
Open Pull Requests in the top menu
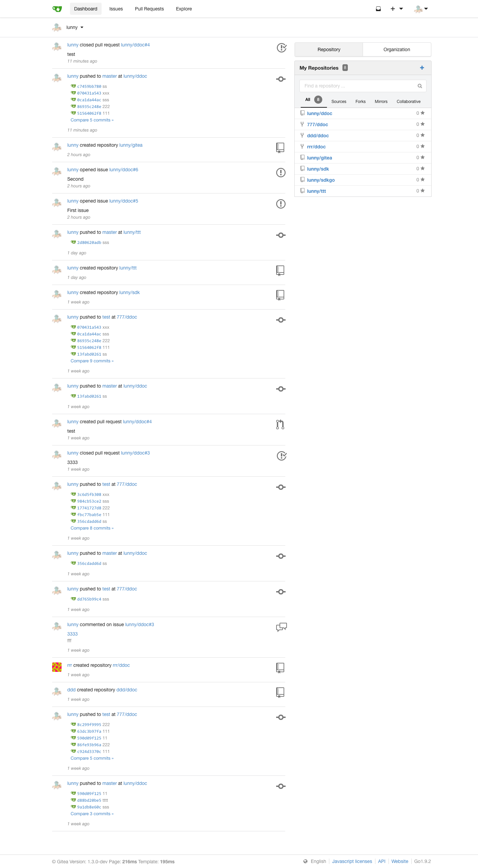(x=149, y=9)
